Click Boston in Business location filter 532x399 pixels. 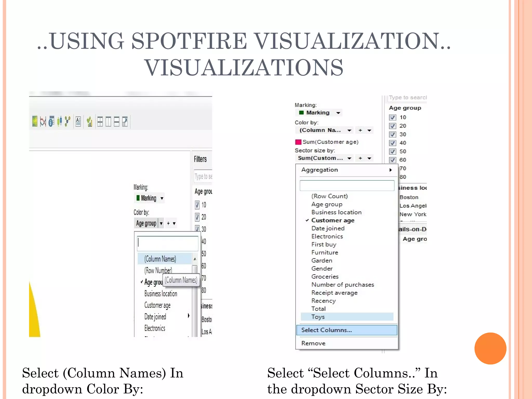point(409,197)
